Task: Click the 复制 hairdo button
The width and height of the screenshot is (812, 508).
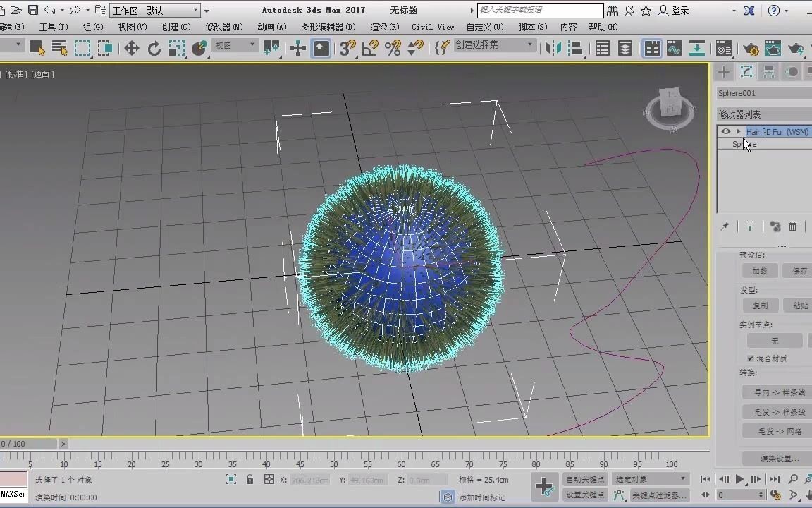Action: 760,306
